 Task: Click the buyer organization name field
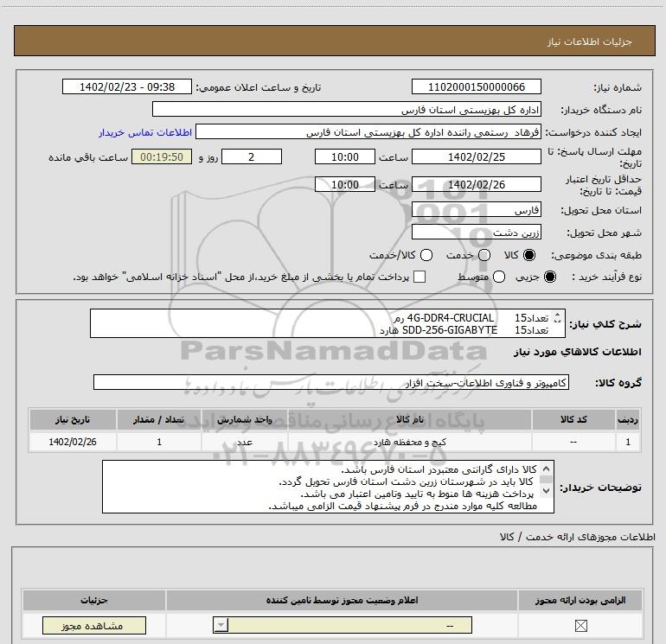click(x=347, y=109)
